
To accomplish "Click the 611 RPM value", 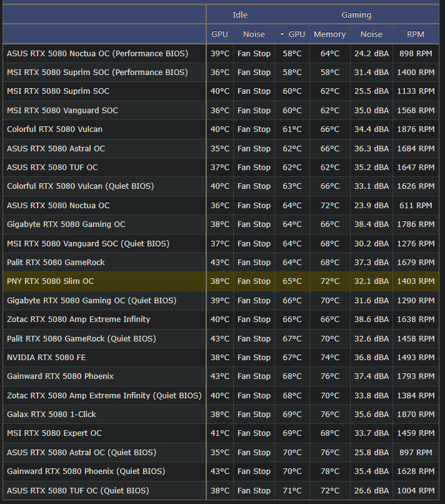I will pyautogui.click(x=416, y=205).
